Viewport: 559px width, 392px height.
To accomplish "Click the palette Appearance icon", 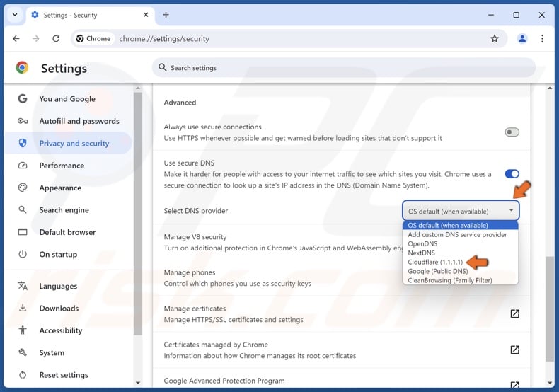I will 23,188.
